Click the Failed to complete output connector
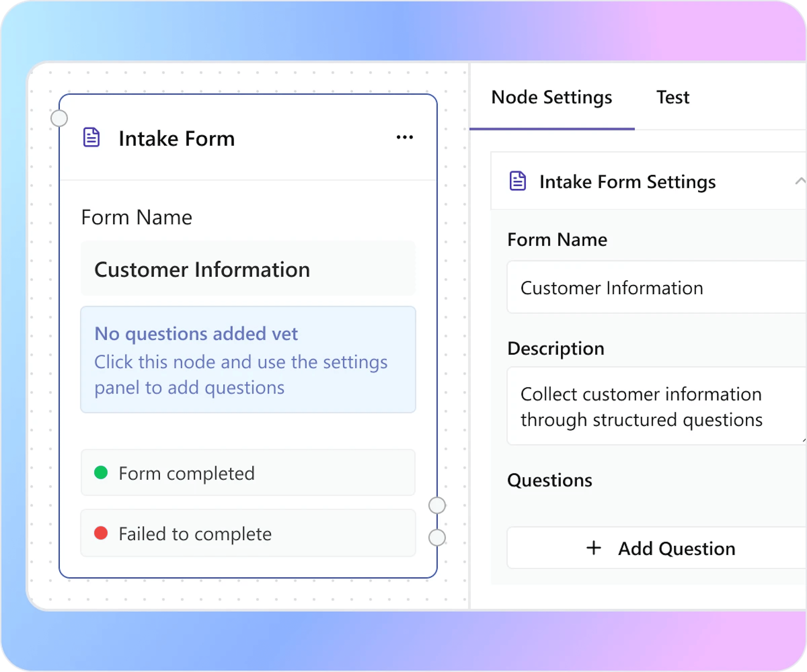This screenshot has width=807, height=672. 437,538
